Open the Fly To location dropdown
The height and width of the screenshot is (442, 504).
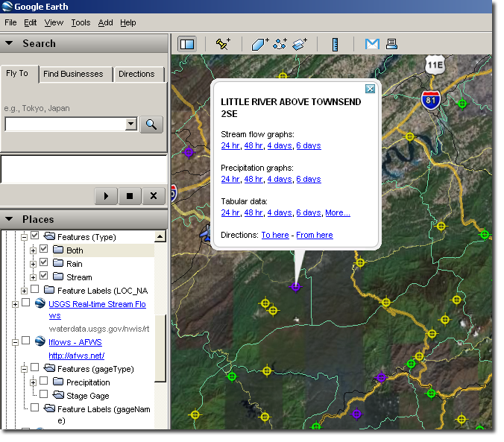point(131,124)
